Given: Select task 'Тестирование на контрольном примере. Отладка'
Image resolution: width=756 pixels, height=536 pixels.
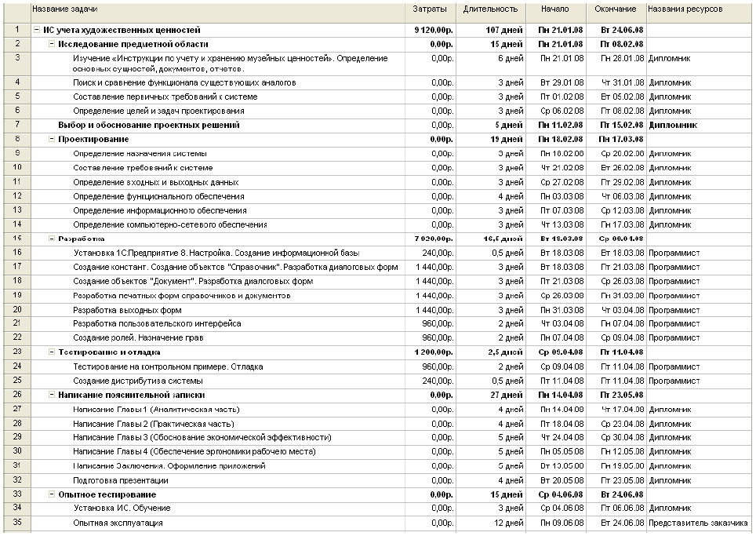Looking at the screenshot, I should click(x=168, y=366).
